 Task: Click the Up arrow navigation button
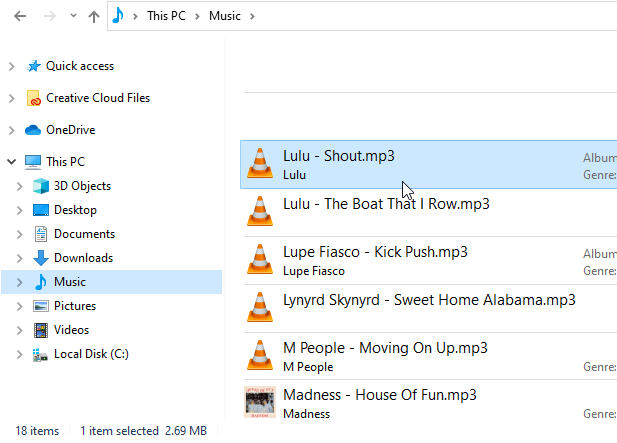click(94, 17)
